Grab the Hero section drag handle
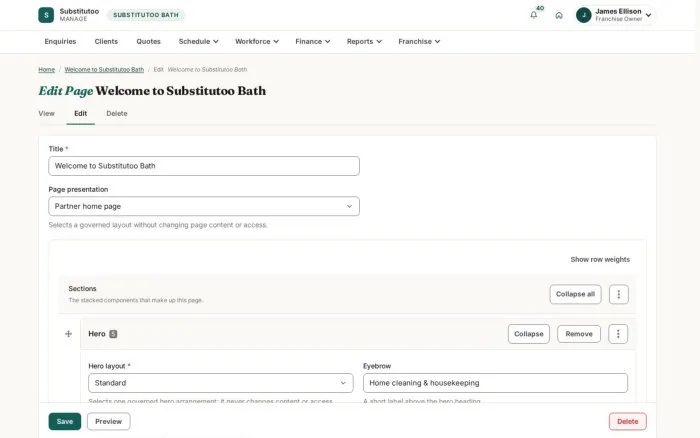The height and width of the screenshot is (438, 700). point(68,334)
